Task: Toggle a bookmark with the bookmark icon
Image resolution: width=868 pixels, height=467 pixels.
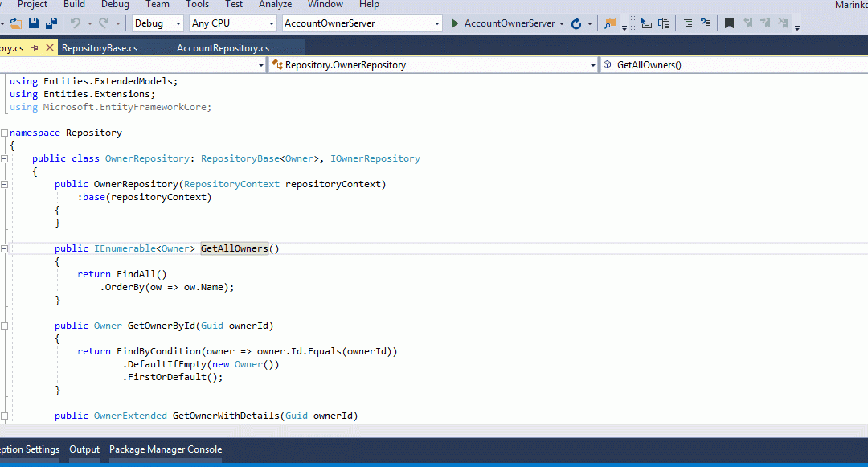Action: click(729, 23)
